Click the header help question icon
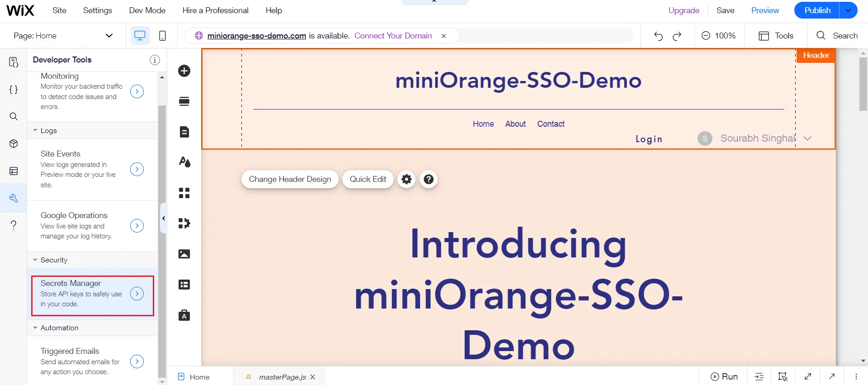The width and height of the screenshot is (868, 385). 429,179
